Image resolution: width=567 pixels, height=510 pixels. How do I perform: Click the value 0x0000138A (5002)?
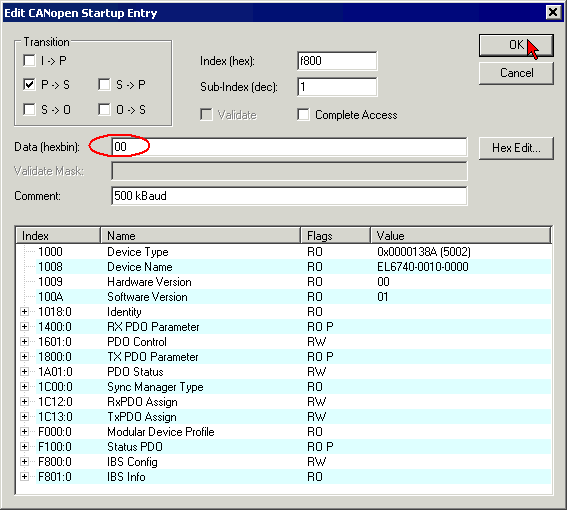pos(424,252)
